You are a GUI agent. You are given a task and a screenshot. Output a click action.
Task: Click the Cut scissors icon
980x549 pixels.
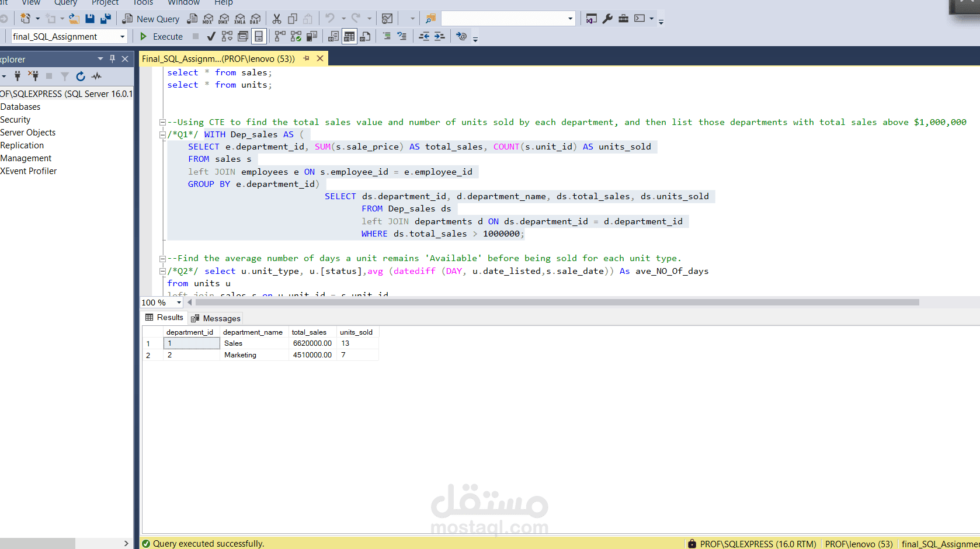(x=277, y=19)
